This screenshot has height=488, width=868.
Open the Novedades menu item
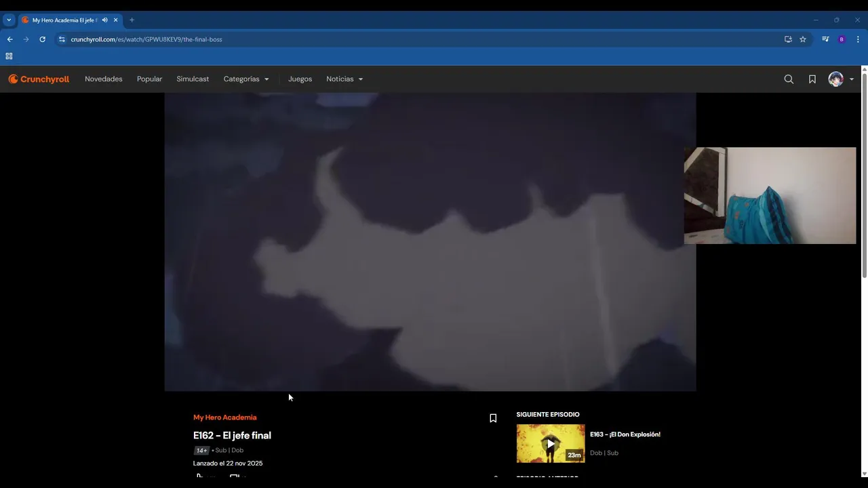(x=104, y=79)
